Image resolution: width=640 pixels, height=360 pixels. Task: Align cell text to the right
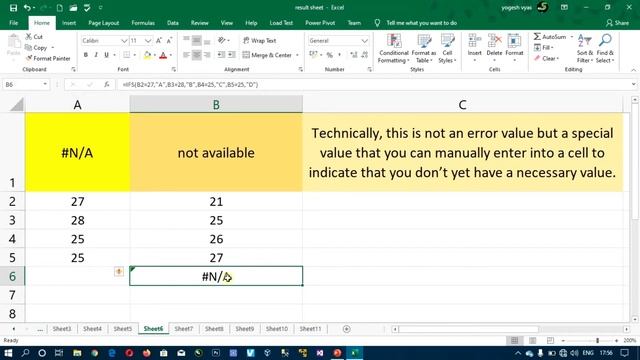(x=207, y=55)
